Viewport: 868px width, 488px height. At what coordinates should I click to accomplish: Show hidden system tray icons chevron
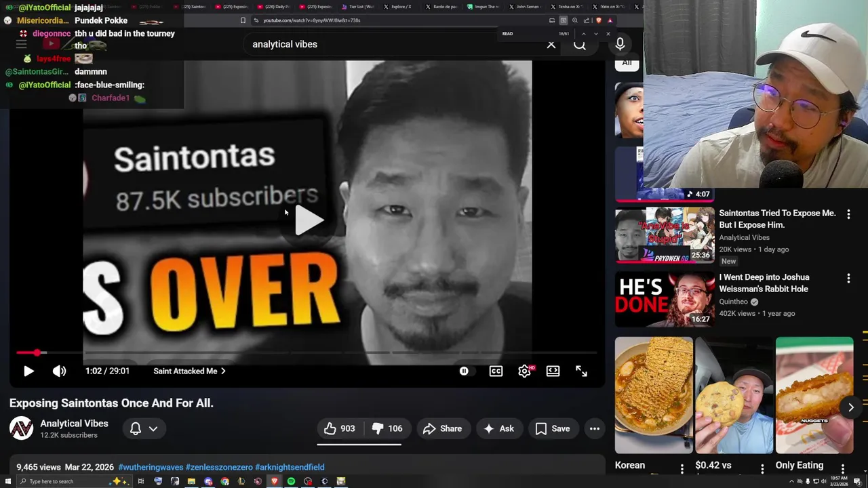pos(791,481)
